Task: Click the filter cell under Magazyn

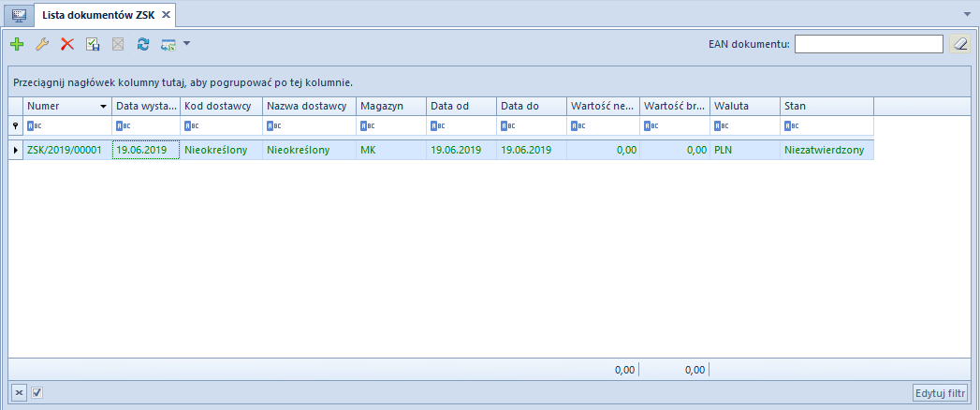Action: click(x=391, y=125)
